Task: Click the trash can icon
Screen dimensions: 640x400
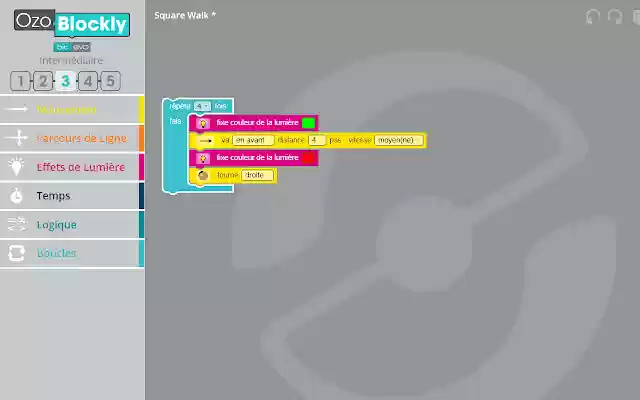Action: 636,18
